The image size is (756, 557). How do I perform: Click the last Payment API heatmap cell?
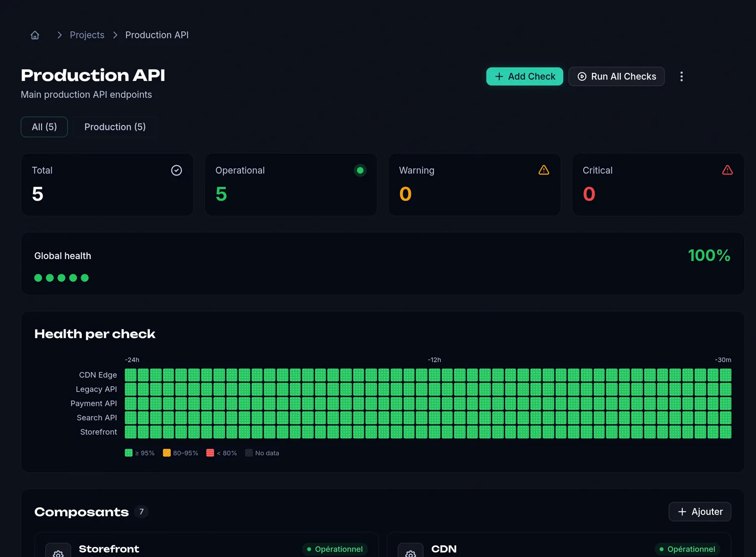click(726, 403)
